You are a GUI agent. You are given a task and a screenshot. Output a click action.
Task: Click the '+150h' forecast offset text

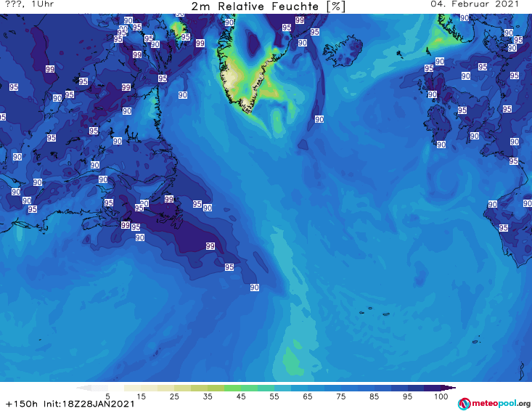click(x=22, y=404)
